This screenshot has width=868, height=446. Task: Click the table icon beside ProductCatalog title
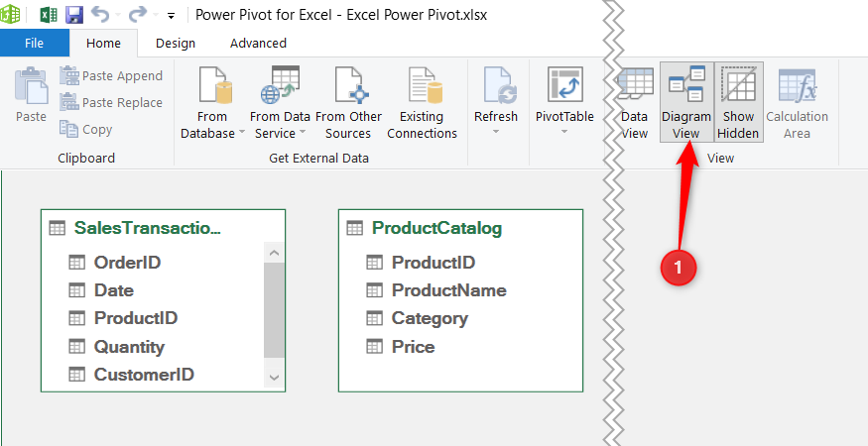click(x=354, y=228)
